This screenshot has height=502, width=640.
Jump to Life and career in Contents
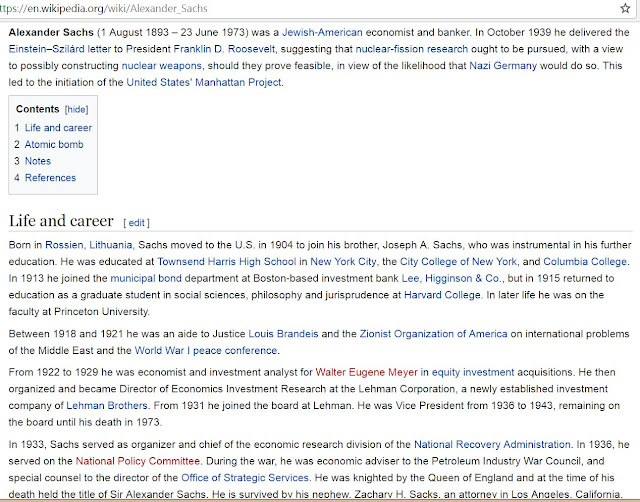pos(58,128)
